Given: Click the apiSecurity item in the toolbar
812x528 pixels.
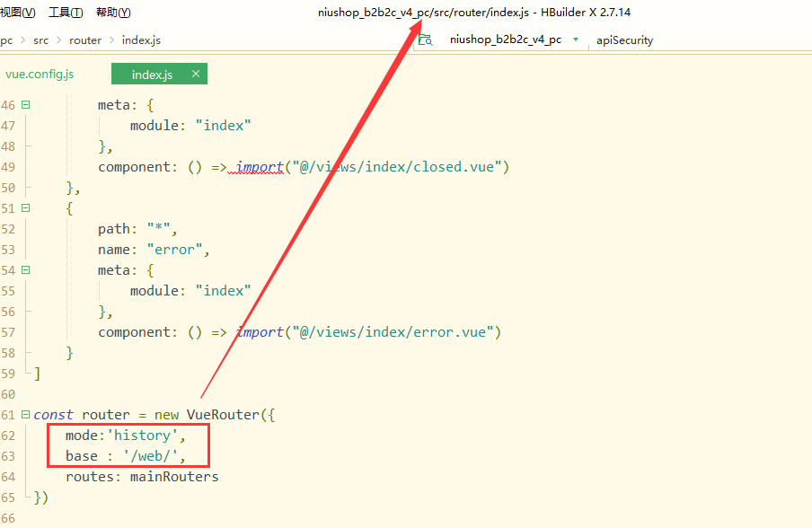Looking at the screenshot, I should [624, 40].
